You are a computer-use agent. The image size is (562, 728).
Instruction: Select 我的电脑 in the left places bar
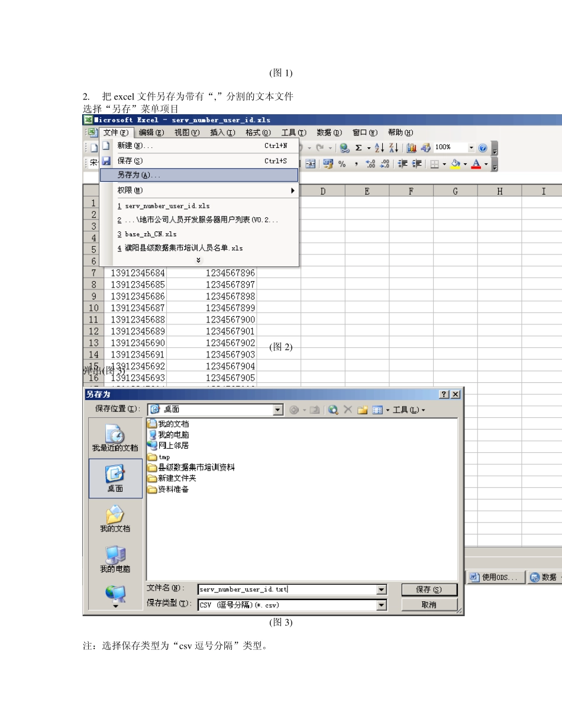[115, 559]
